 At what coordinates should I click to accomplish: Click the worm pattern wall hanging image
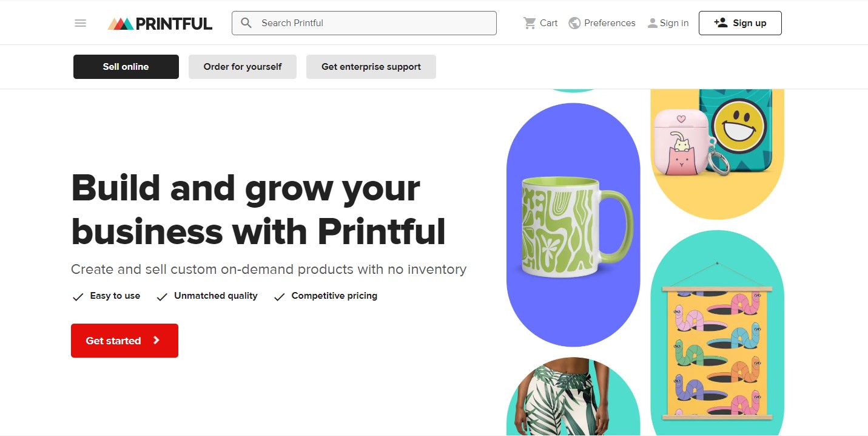717,352
